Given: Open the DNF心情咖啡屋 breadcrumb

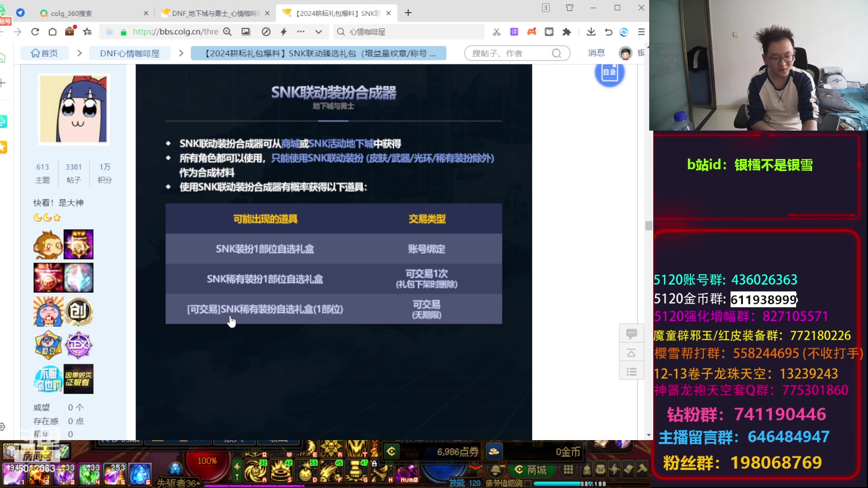Looking at the screenshot, I should click(130, 53).
